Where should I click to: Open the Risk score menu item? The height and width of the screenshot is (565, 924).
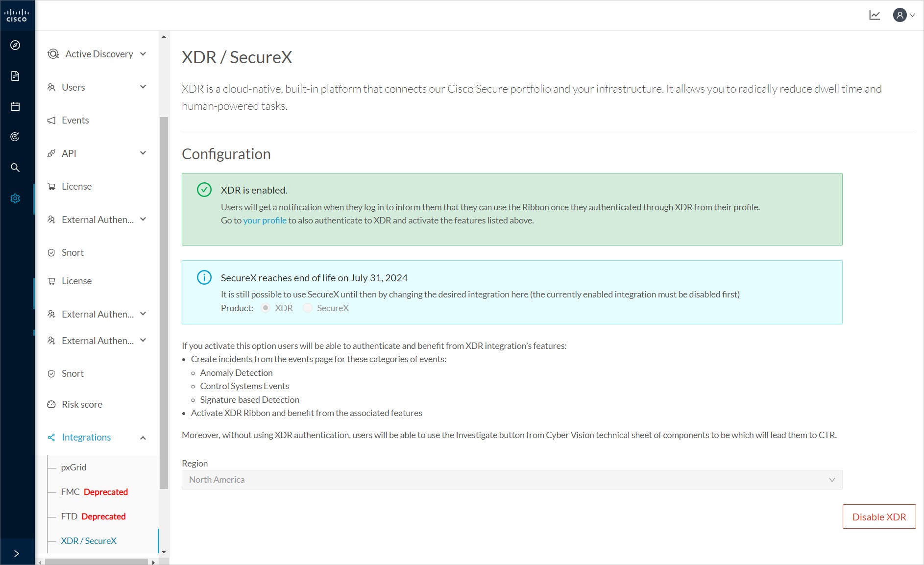pos(82,404)
